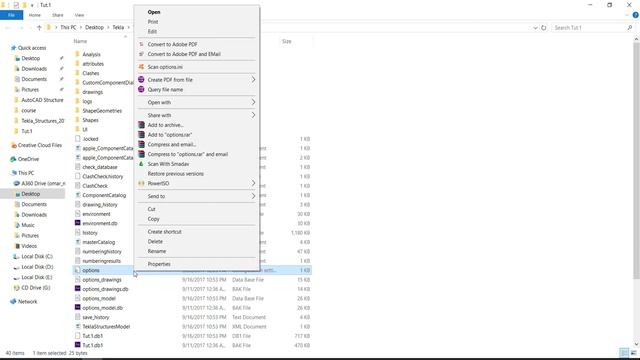Open Properties from context menu

159,264
